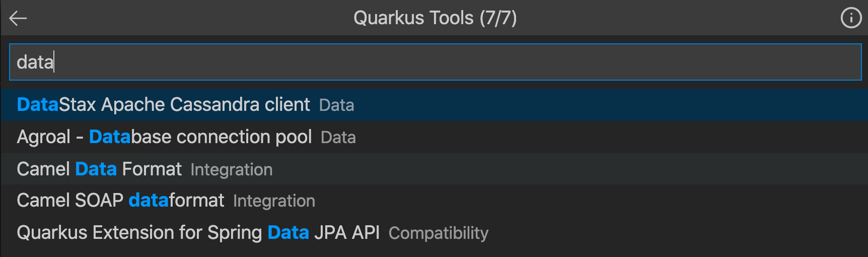Focus the search box containing 'data'
This screenshot has height=257, width=868.
pyautogui.click(x=435, y=62)
